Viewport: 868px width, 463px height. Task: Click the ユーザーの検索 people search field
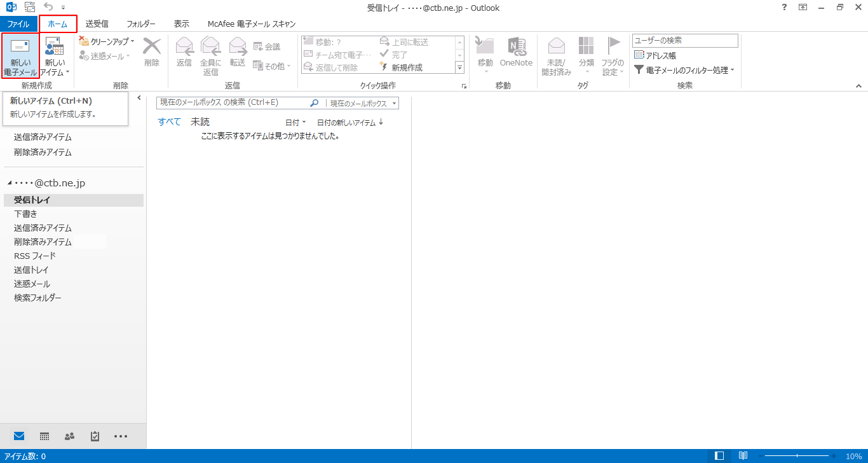coord(685,41)
